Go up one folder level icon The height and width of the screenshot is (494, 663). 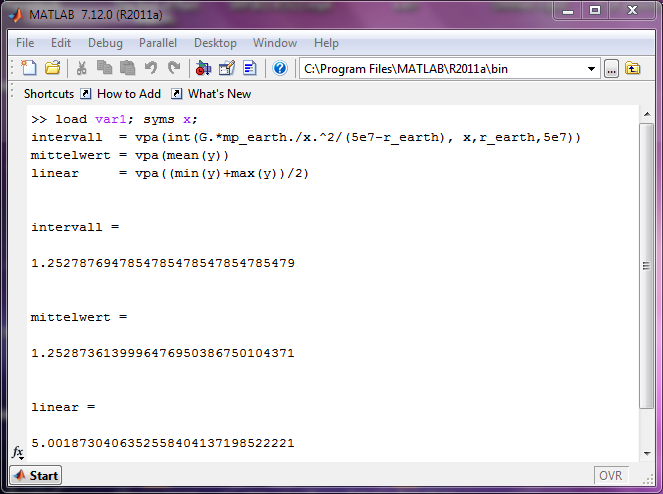[x=633, y=68]
